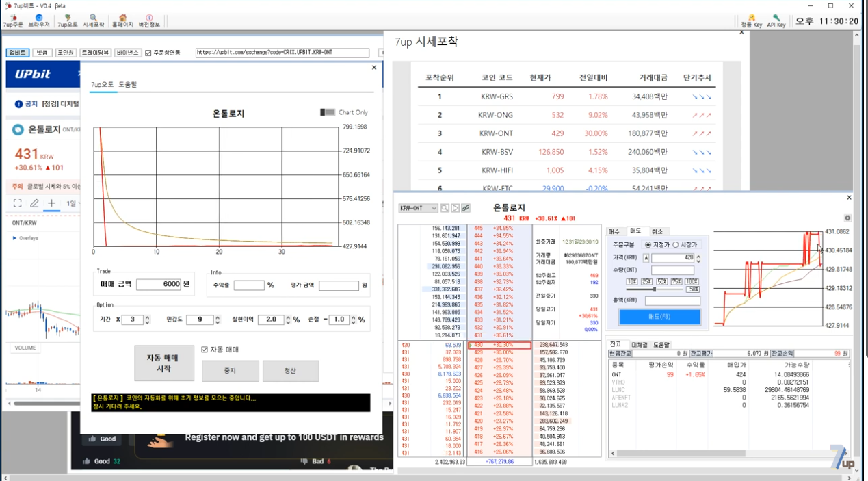
Task: Show 버전정보 version info icon
Action: tap(149, 21)
